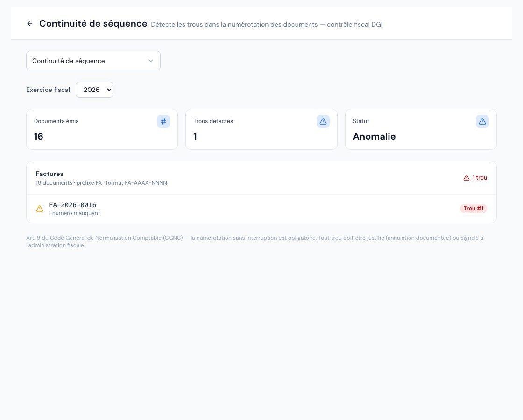The height and width of the screenshot is (420, 523).
Task: Click the Trou #1 badge
Action: (x=474, y=209)
